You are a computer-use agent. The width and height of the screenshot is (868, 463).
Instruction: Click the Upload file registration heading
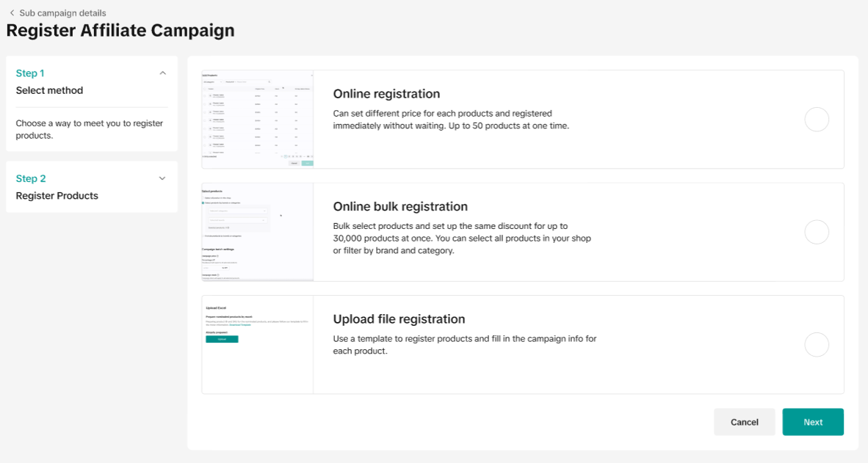coord(399,319)
